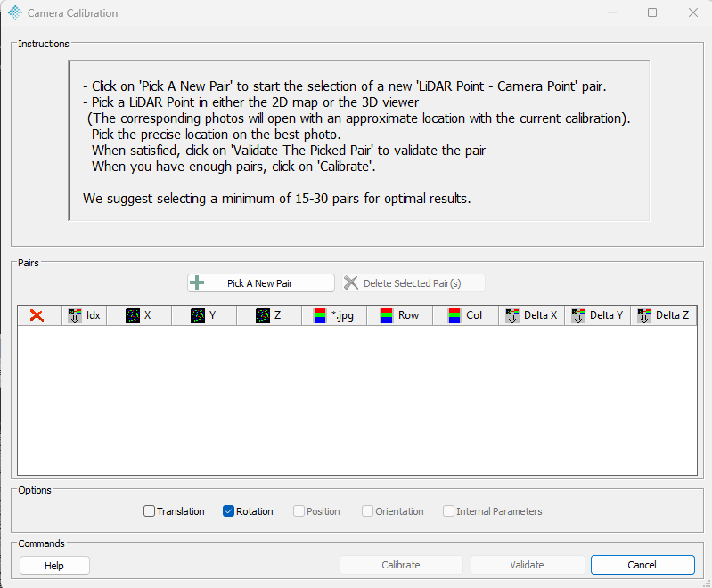Click the Rotation label text
This screenshot has height=588, width=712.
click(x=255, y=511)
